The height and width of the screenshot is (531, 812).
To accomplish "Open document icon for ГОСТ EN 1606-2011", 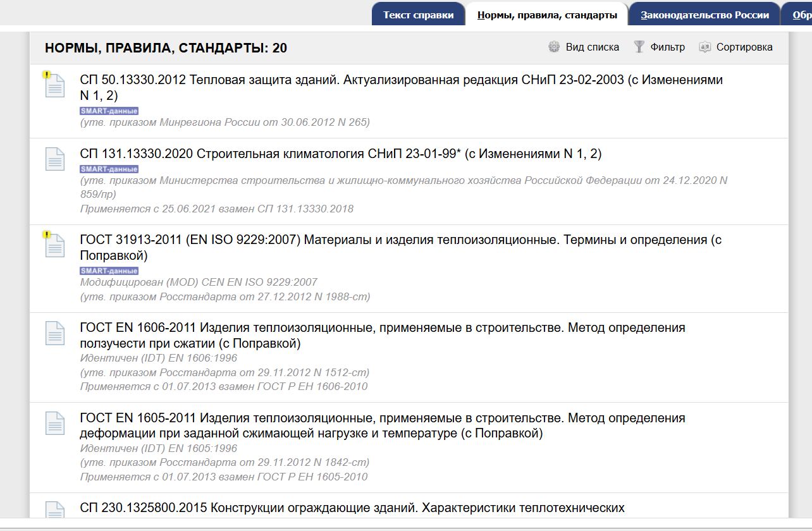I will pyautogui.click(x=55, y=333).
